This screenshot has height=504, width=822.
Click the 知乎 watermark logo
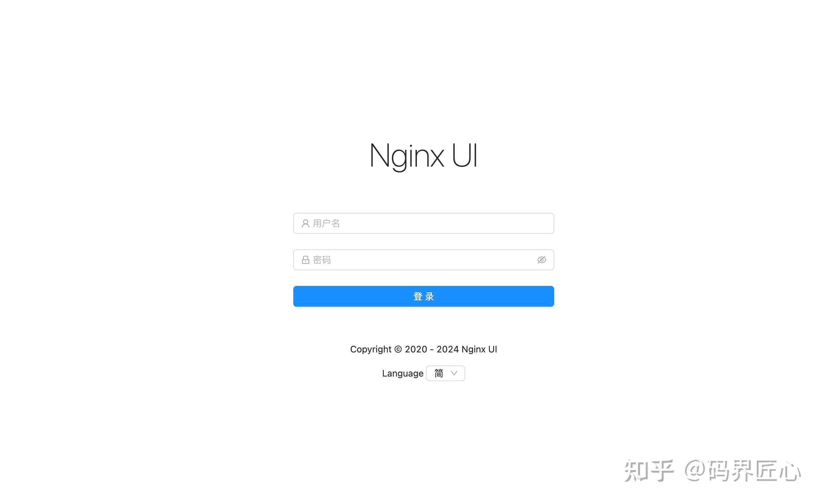coord(649,471)
